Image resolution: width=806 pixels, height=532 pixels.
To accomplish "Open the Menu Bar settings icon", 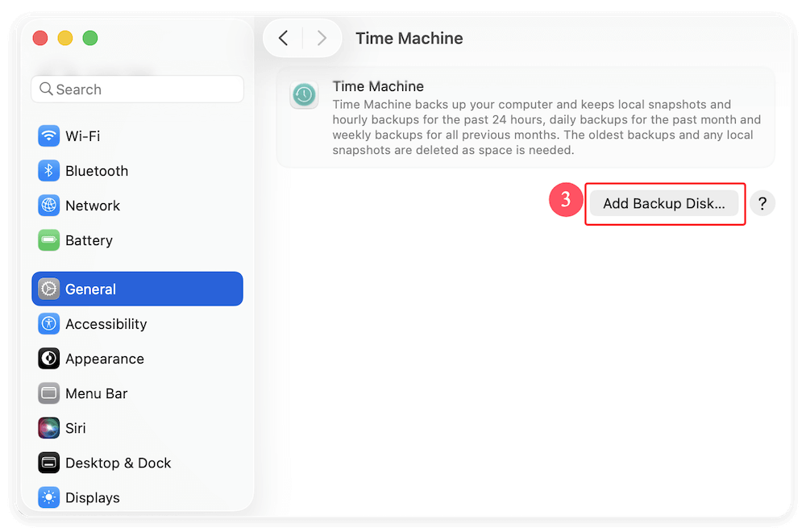I will pos(49,393).
